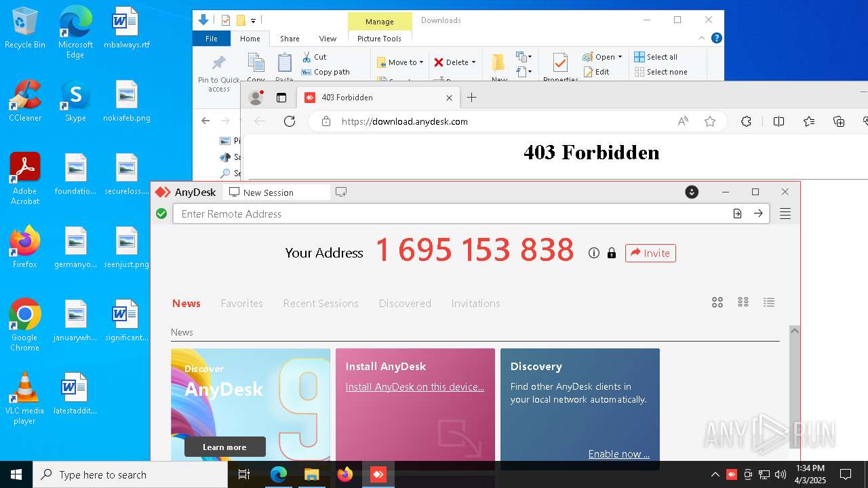Open Explorer Help question mark icon
The height and width of the screenshot is (488, 868).
[x=716, y=39]
